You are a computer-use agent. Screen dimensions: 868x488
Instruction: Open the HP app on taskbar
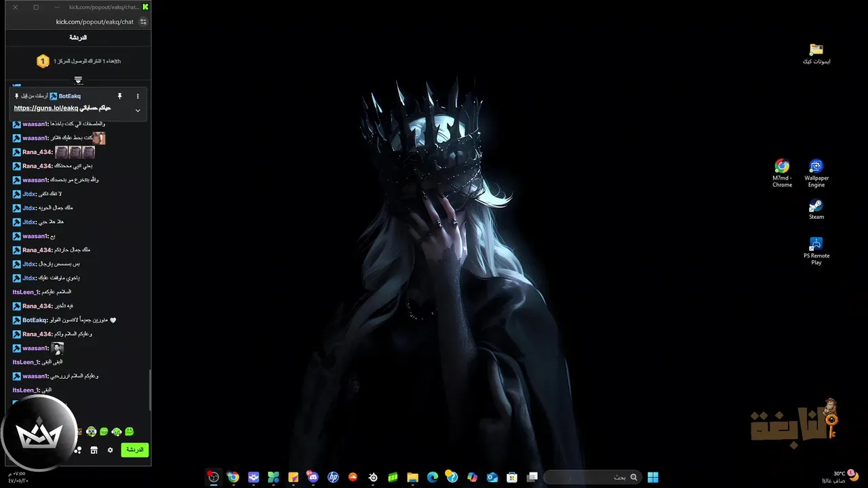tap(333, 477)
